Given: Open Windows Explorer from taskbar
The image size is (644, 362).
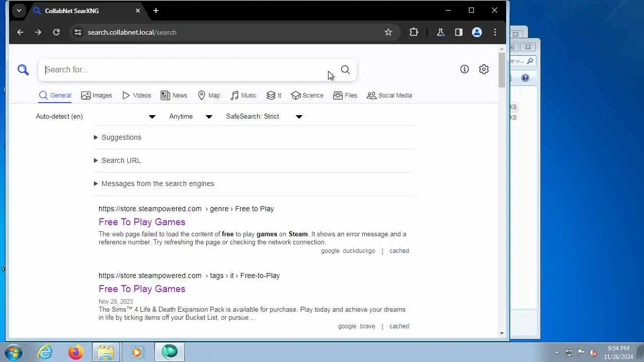Looking at the screenshot, I should click(x=106, y=352).
